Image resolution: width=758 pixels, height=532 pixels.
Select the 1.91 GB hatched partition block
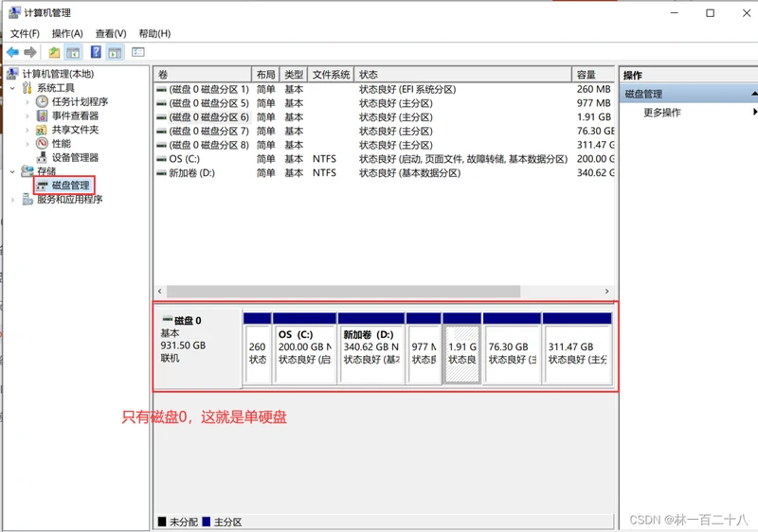tap(462, 348)
